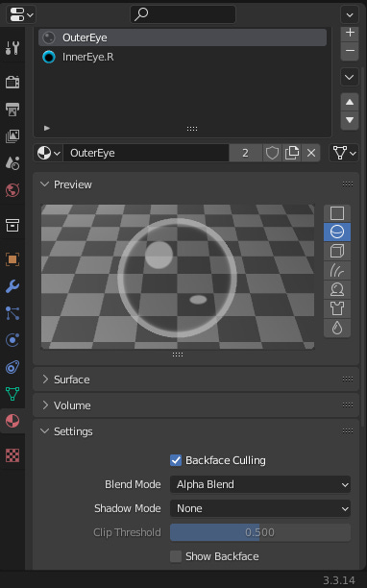Click the properties search field

[x=183, y=14]
